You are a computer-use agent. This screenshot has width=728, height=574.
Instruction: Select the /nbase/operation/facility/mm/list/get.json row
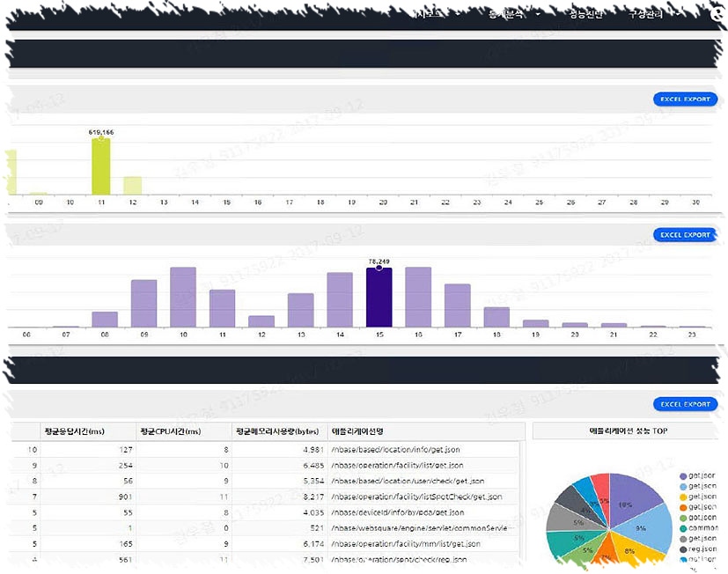[x=265, y=544]
